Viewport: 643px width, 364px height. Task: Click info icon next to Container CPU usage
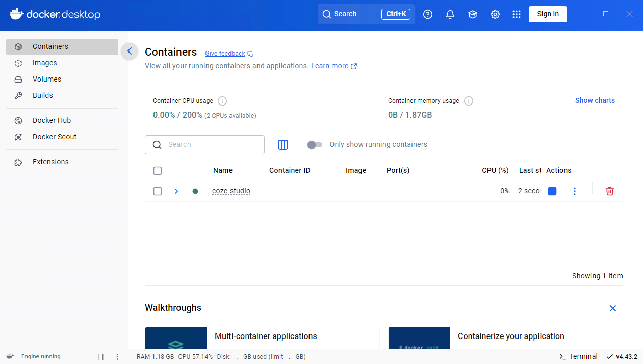coord(222,101)
